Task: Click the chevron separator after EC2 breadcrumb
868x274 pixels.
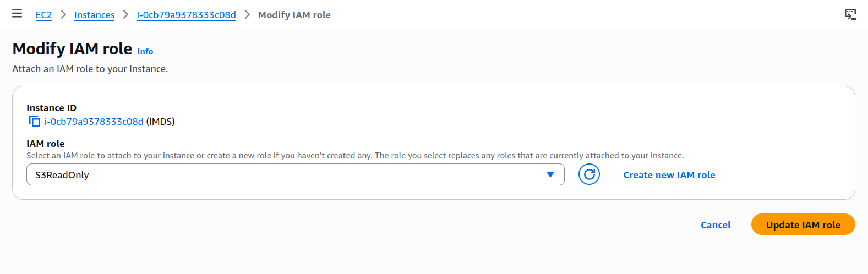Action: (63, 15)
